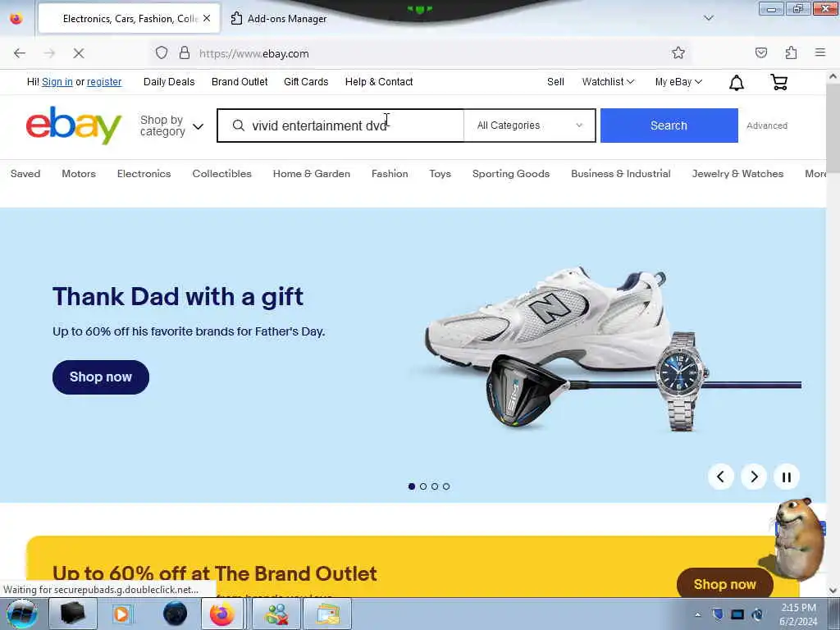Open the eBay notifications bell

[x=737, y=83]
